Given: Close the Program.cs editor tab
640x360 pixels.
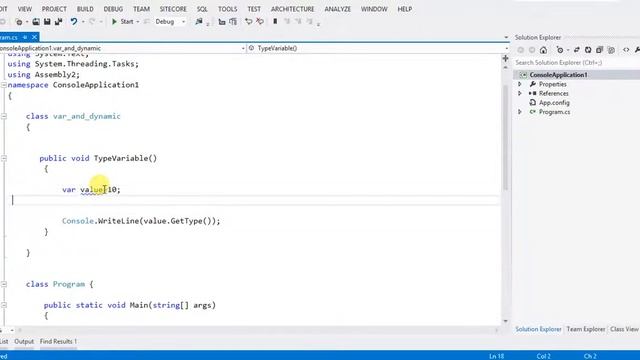Looking at the screenshot, I should pos(34,37).
